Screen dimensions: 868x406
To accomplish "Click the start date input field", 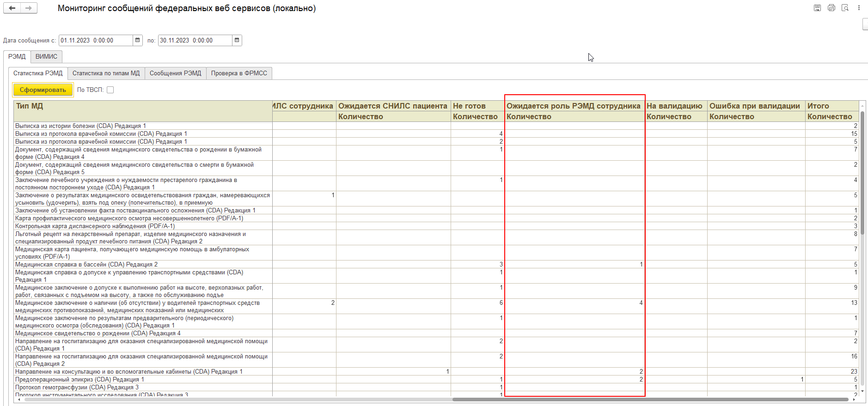I will (x=95, y=41).
